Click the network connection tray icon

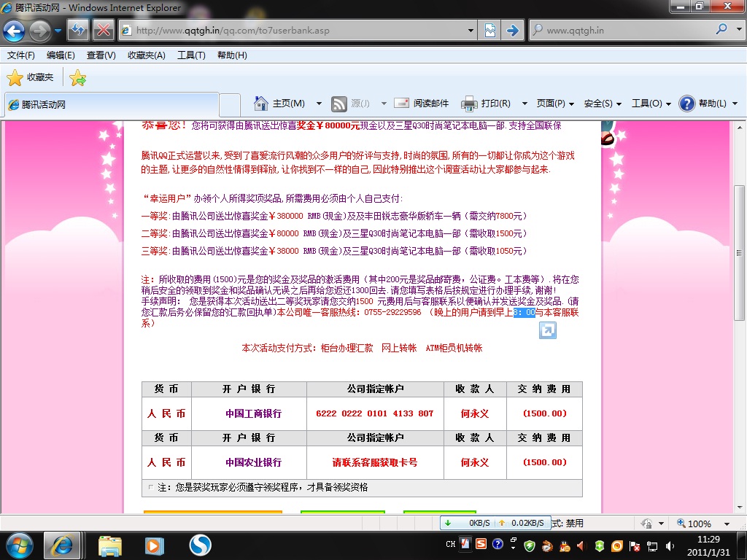coord(652,545)
